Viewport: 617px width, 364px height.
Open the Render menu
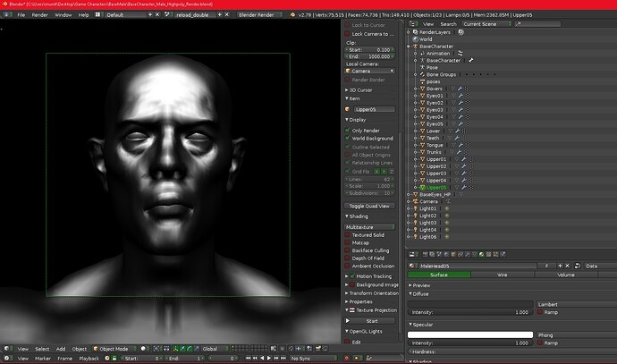click(x=39, y=14)
